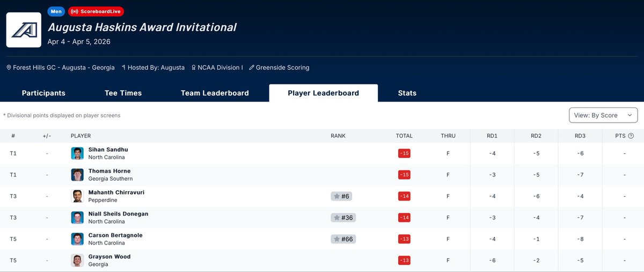Open the Team Leaderboard tab

tap(215, 93)
